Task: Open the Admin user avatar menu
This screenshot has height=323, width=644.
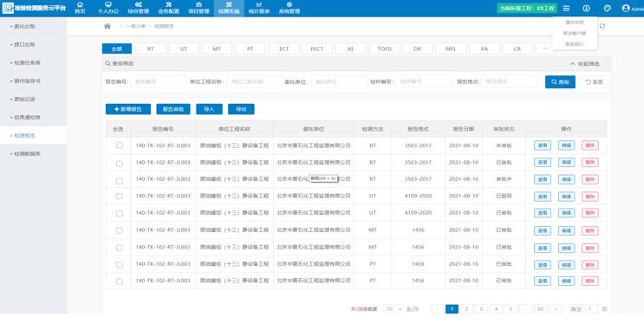Action: point(633,8)
